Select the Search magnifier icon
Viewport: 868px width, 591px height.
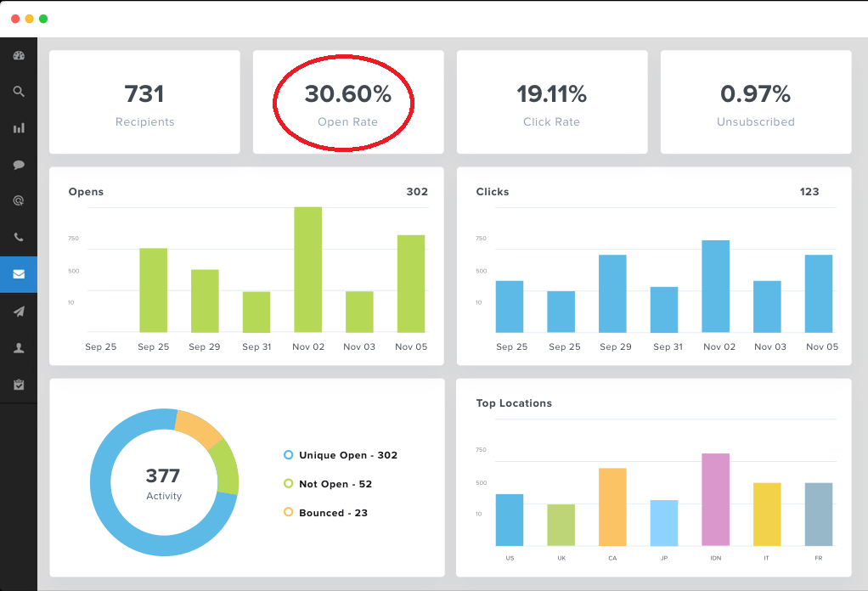pyautogui.click(x=19, y=92)
